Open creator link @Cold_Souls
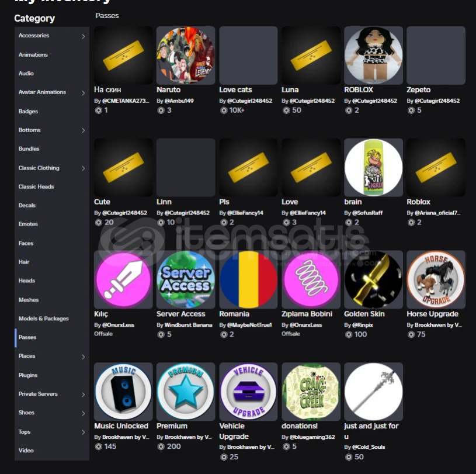Viewport: 476px width, 474px height. (x=369, y=447)
